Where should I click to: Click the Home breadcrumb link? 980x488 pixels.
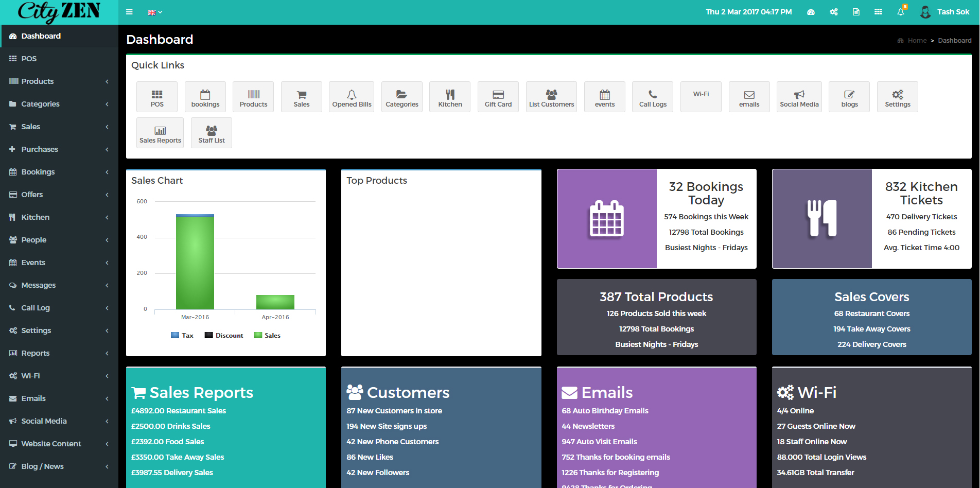coord(917,41)
